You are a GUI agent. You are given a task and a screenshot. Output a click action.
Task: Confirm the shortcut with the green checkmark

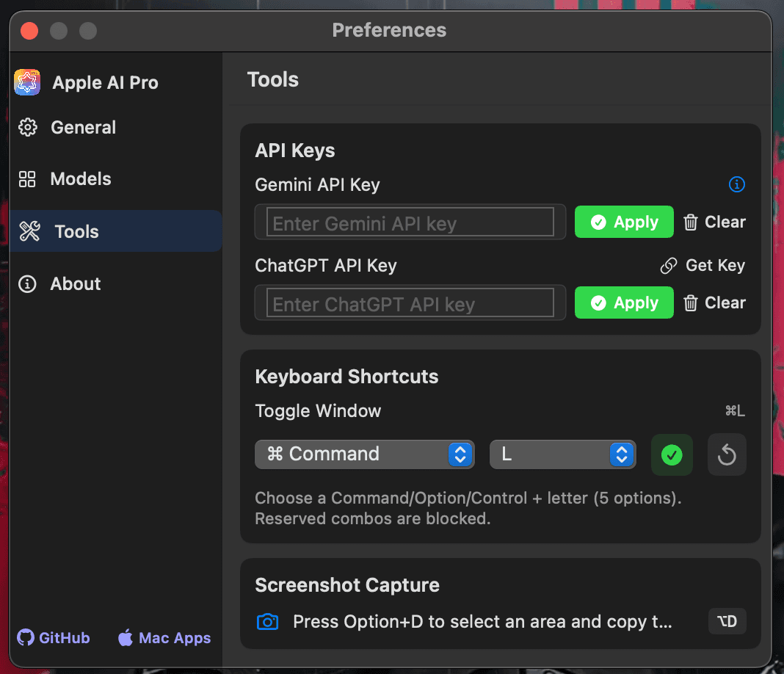tap(672, 454)
